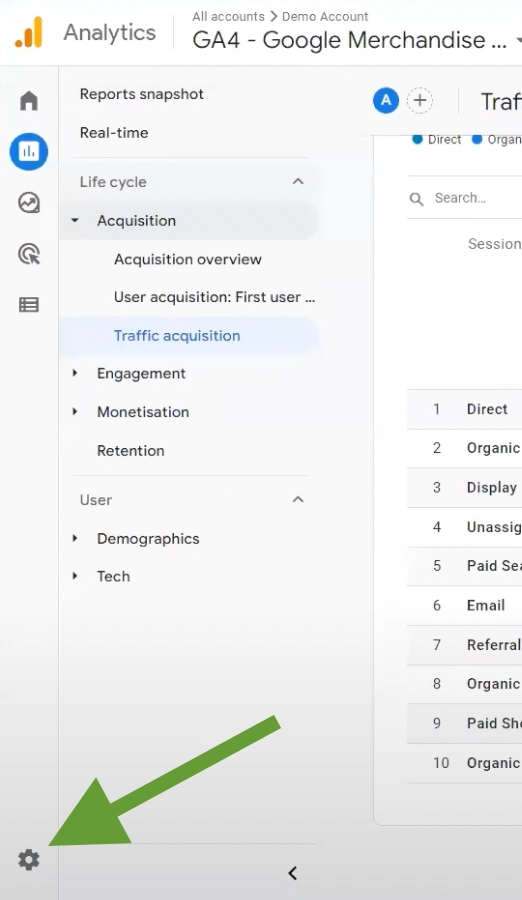Select the 'Paid Sea' row 5
Screen dimensions: 522x900
(x=465, y=566)
